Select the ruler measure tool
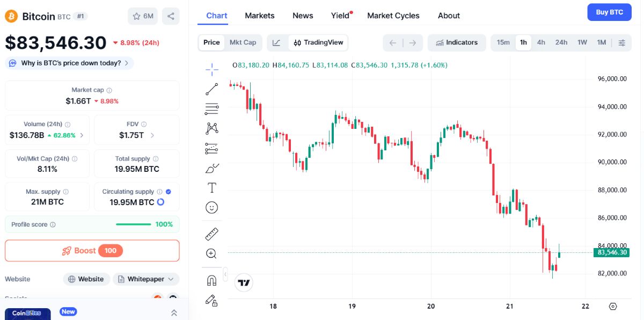The width and height of the screenshot is (644, 320). pyautogui.click(x=211, y=234)
